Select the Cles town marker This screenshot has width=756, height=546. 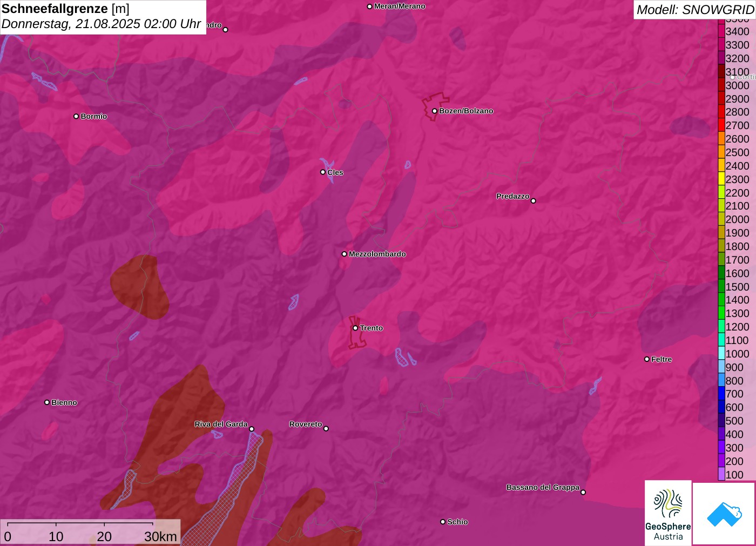pos(323,172)
